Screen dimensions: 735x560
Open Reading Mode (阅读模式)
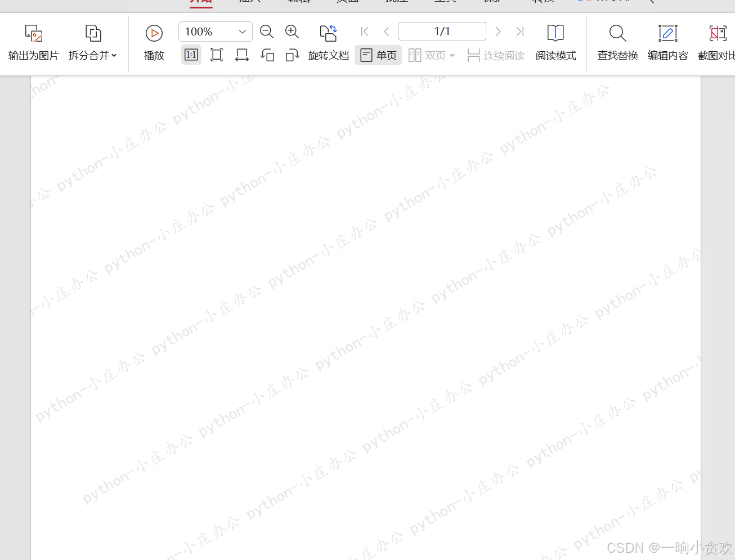point(556,43)
